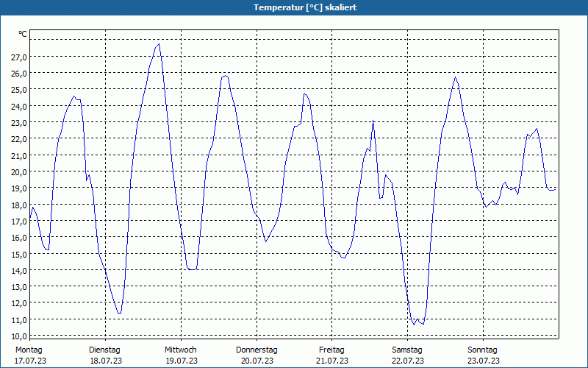Click the Freitag day label
Viewport: 588px width, 368px height.
[x=331, y=350]
